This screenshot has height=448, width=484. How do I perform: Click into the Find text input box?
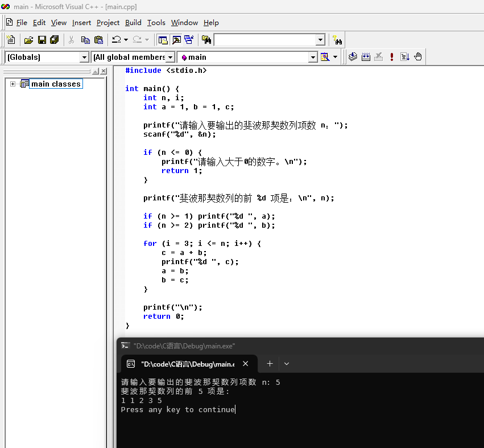click(265, 40)
